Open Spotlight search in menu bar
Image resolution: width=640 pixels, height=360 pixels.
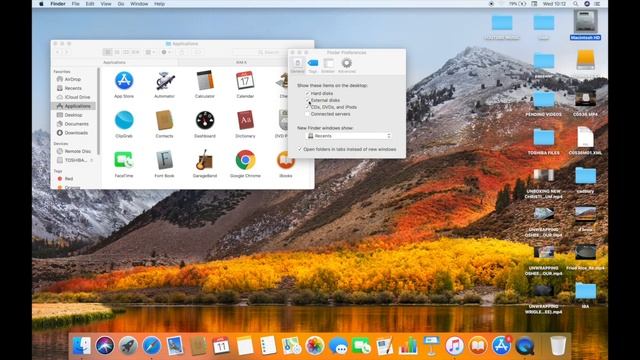click(x=576, y=4)
